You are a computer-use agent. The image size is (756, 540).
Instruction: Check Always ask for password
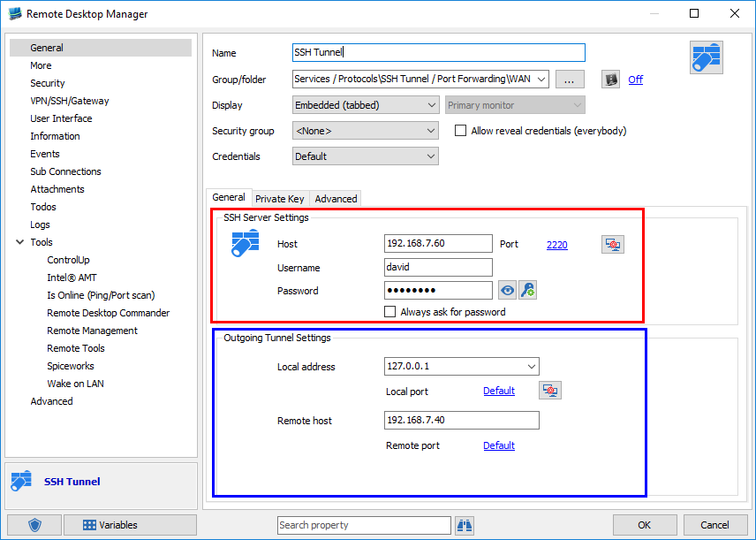[389, 311]
